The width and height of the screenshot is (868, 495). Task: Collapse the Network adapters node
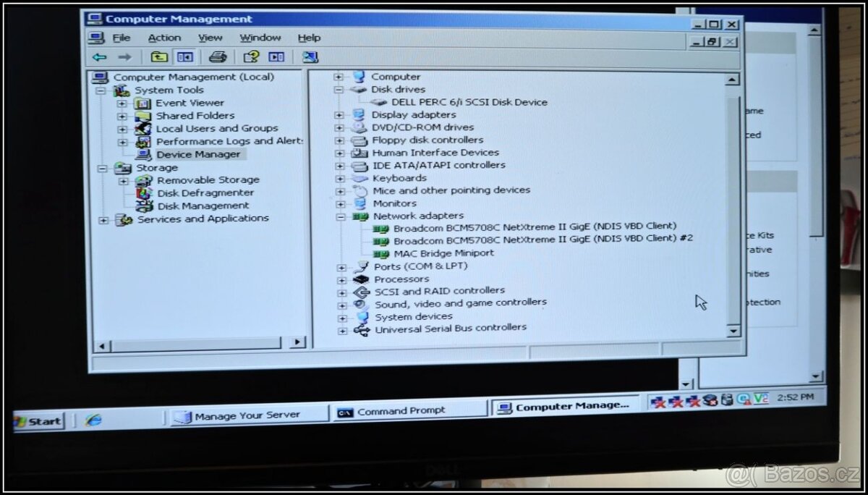341,216
